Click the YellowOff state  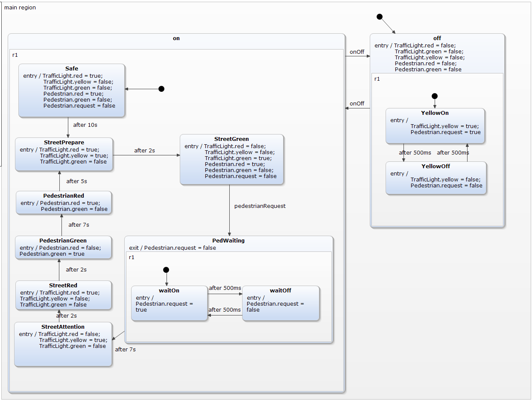coord(436,178)
